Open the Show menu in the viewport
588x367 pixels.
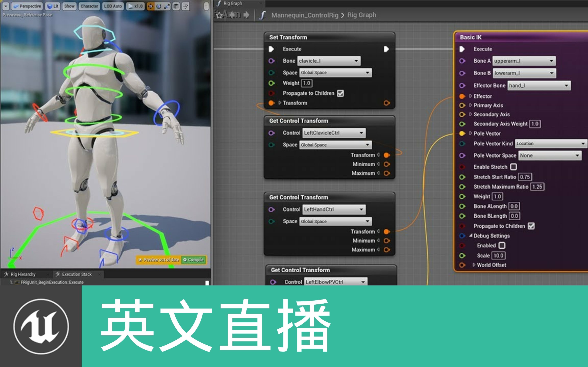click(69, 6)
